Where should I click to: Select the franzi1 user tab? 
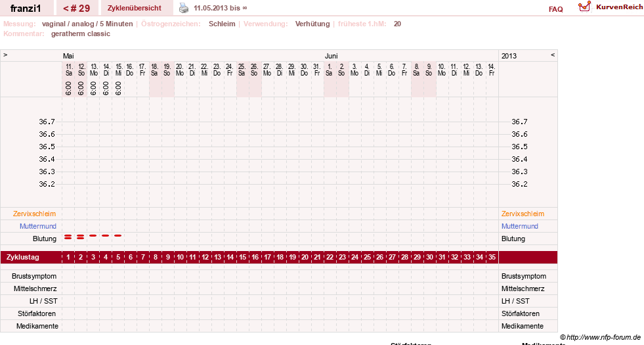click(x=26, y=8)
